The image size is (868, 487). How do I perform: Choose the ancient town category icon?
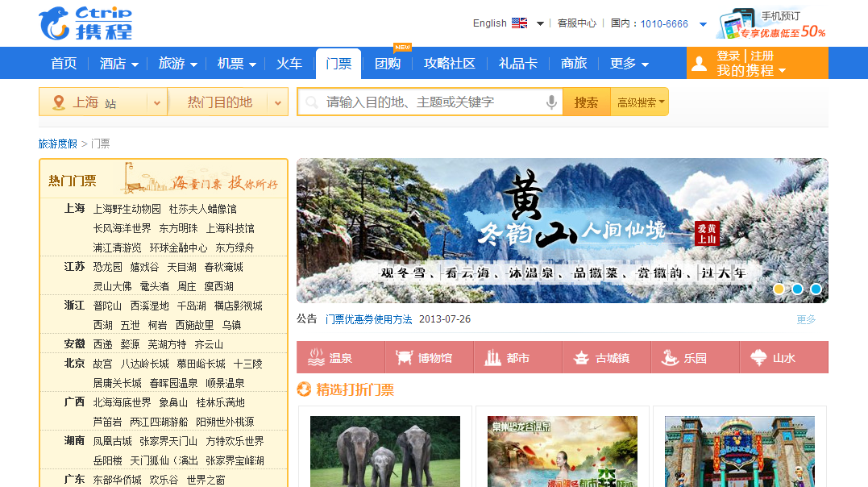click(x=582, y=358)
